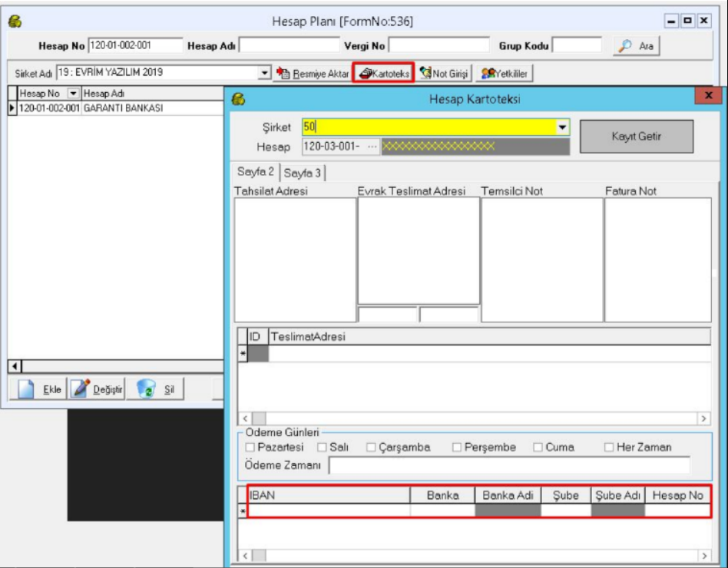Focus the Hesap No search field

135,45
